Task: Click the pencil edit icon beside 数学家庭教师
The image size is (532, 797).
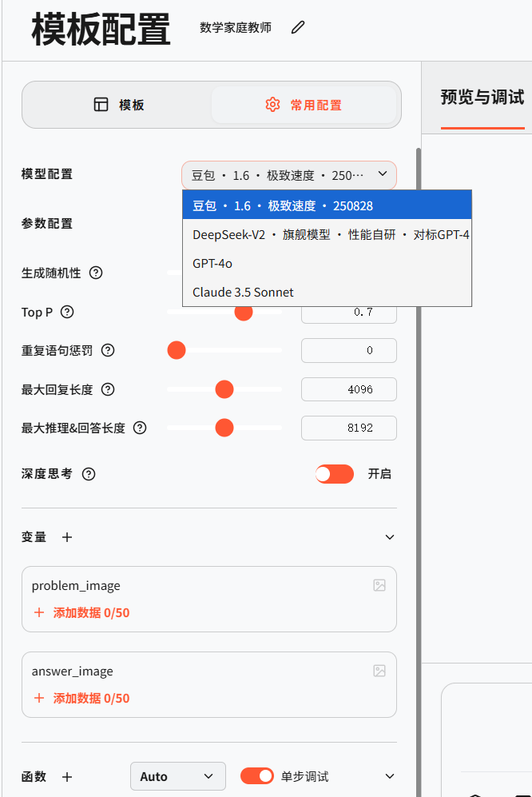Action: (298, 28)
